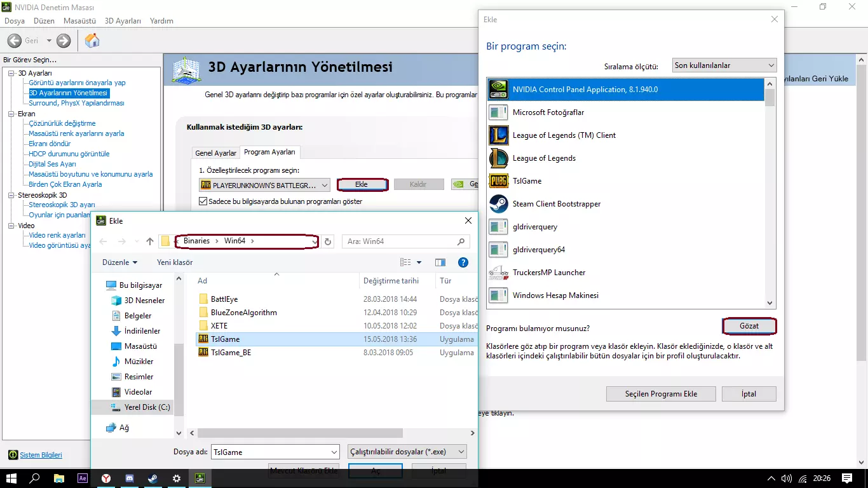
Task: Click the NVIDIA home icon in toolbar
Action: [x=92, y=41]
